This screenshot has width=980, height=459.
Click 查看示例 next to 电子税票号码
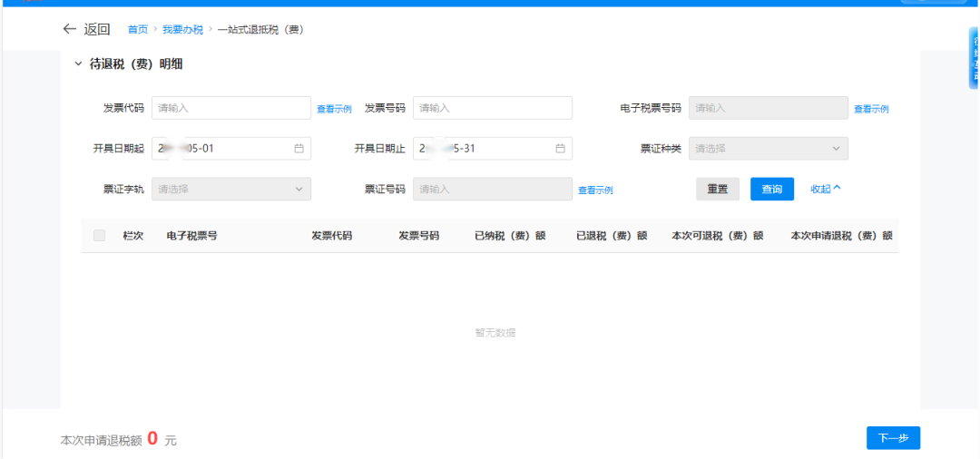[x=871, y=109]
